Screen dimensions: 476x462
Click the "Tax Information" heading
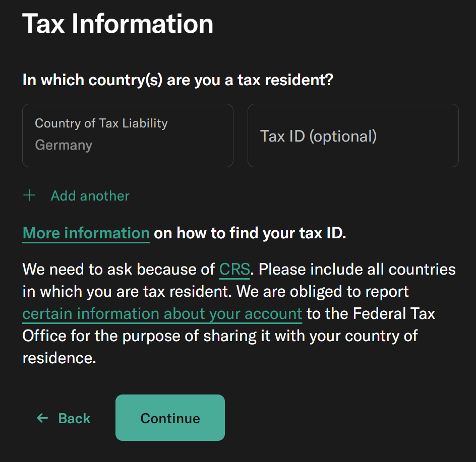[117, 24]
